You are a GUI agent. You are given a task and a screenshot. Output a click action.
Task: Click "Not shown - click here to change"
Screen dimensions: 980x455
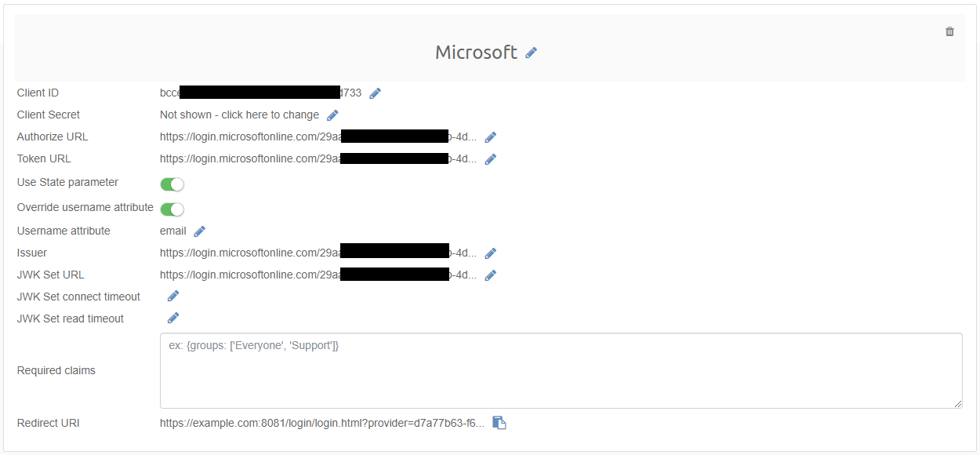pyautogui.click(x=239, y=115)
